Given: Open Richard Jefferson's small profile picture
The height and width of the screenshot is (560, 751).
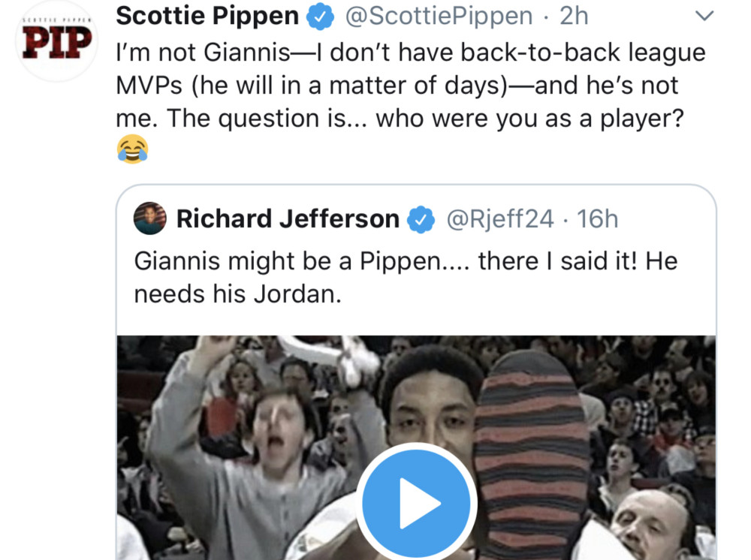Looking at the screenshot, I should 150,218.
